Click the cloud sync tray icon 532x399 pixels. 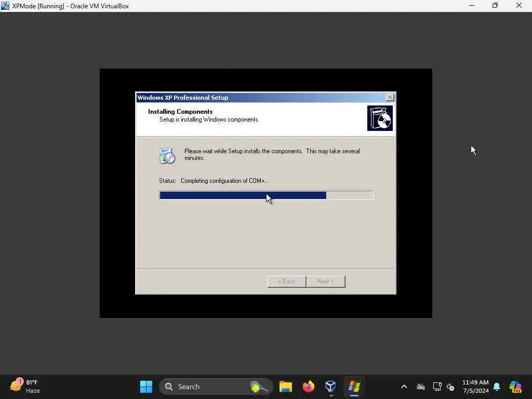(x=421, y=387)
